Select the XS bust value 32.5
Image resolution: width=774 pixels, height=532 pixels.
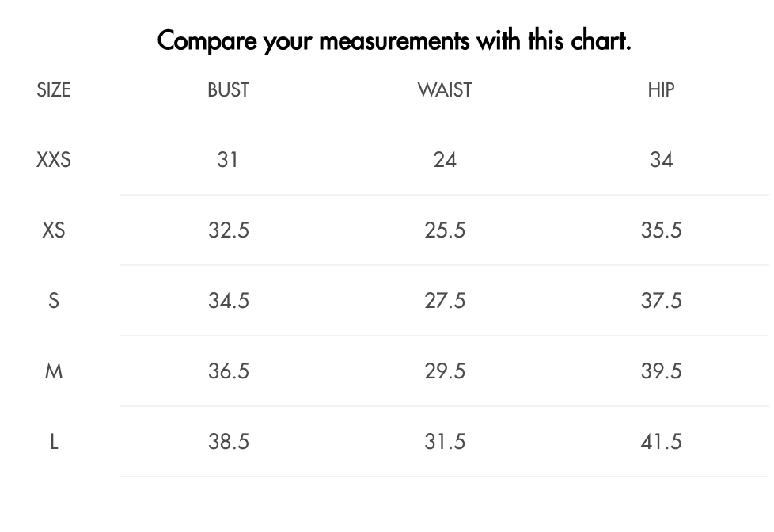(x=229, y=230)
